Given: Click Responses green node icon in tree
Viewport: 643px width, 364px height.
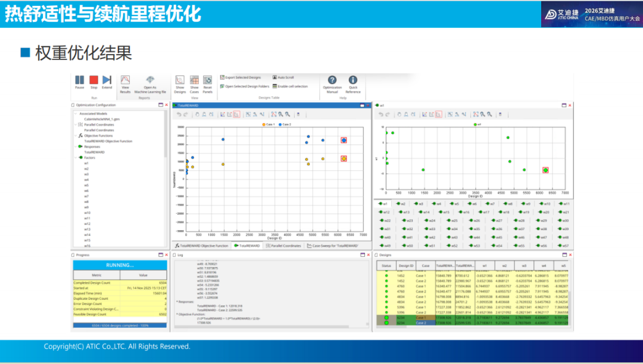Looking at the screenshot, I should pyautogui.click(x=80, y=146).
